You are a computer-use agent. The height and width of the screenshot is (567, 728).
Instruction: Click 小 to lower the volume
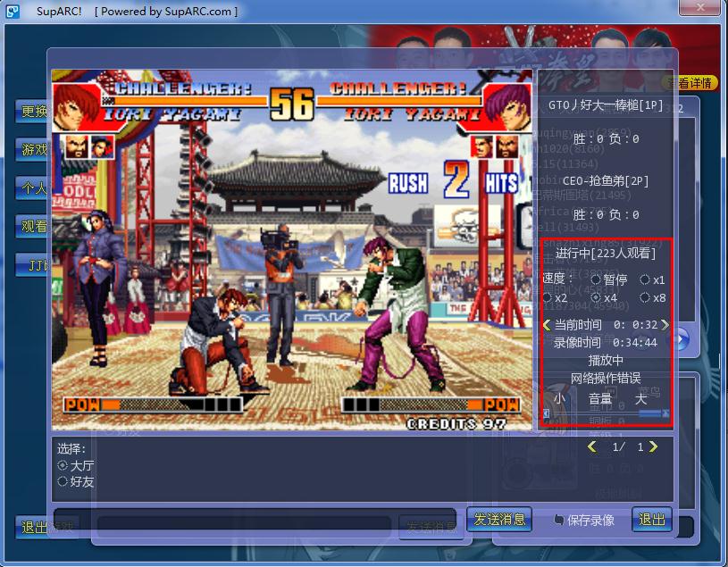pos(559,398)
